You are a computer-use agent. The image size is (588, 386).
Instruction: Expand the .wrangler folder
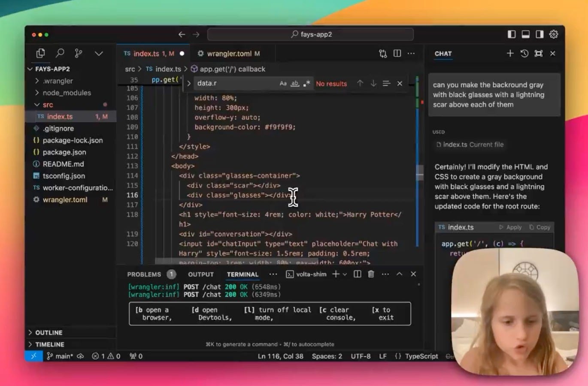click(70, 81)
